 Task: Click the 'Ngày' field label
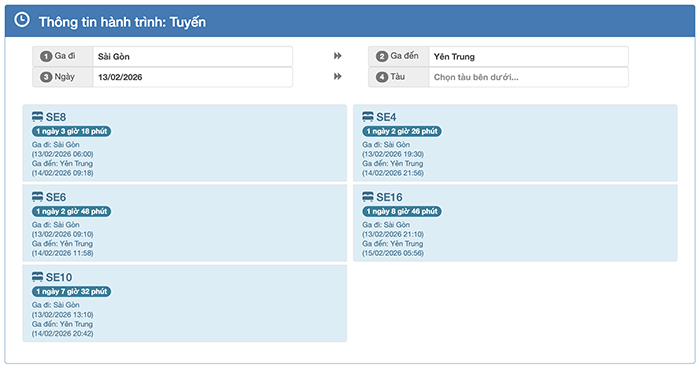65,77
